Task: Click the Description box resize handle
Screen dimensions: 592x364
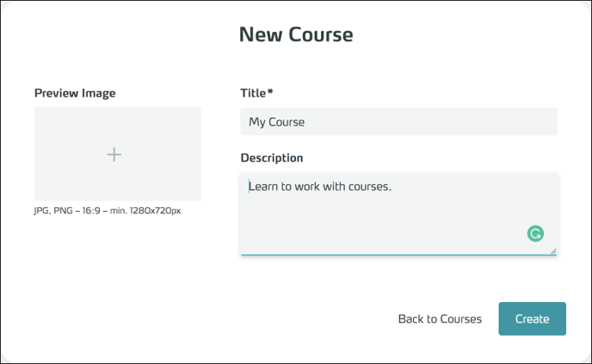Action: (553, 251)
